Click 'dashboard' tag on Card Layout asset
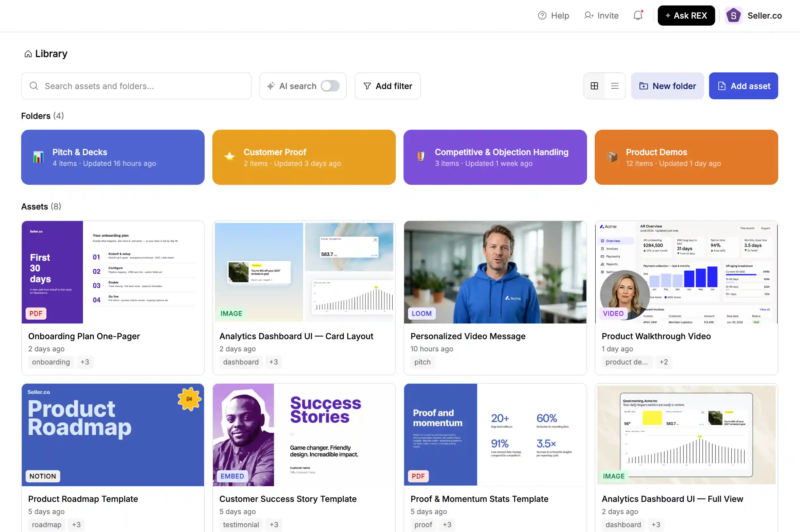The image size is (800, 532). 241,362
